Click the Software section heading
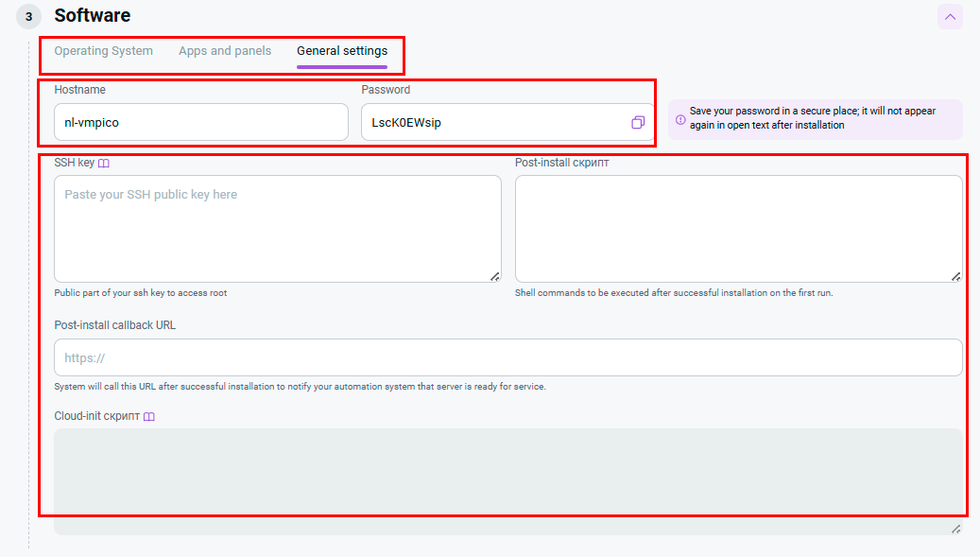The height and width of the screenshot is (557, 980). point(93,16)
